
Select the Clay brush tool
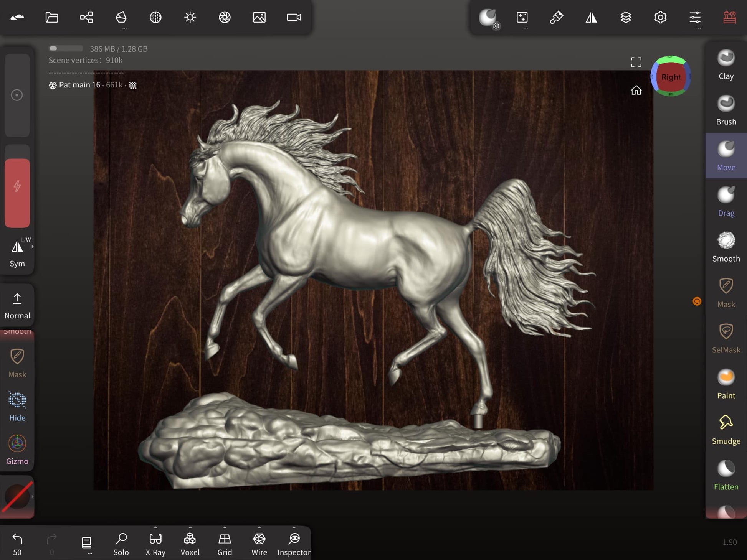point(726,65)
